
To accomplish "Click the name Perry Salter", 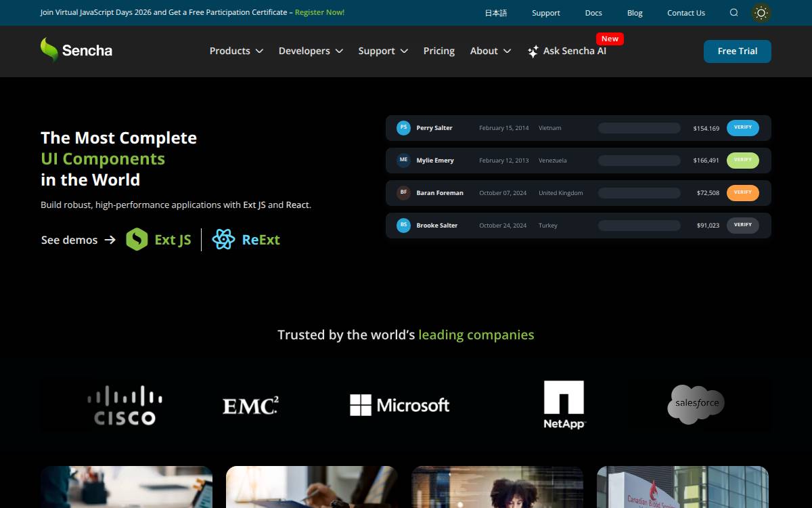I will tap(434, 128).
